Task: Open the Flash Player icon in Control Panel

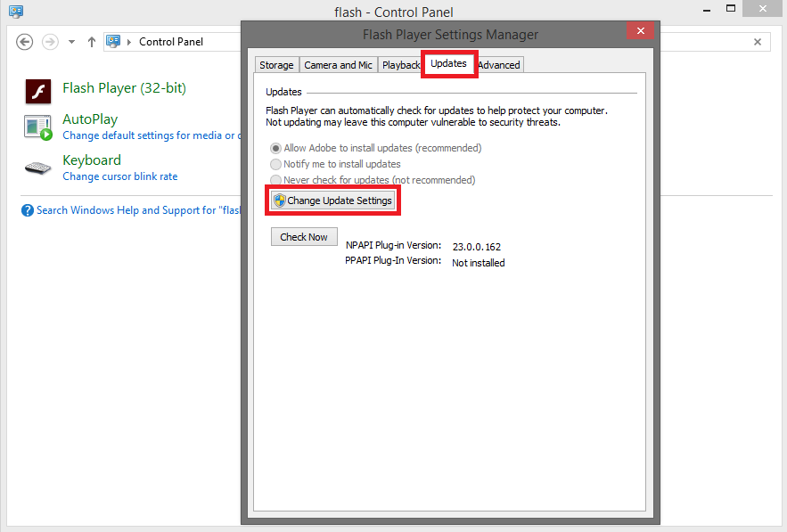Action: coord(38,92)
